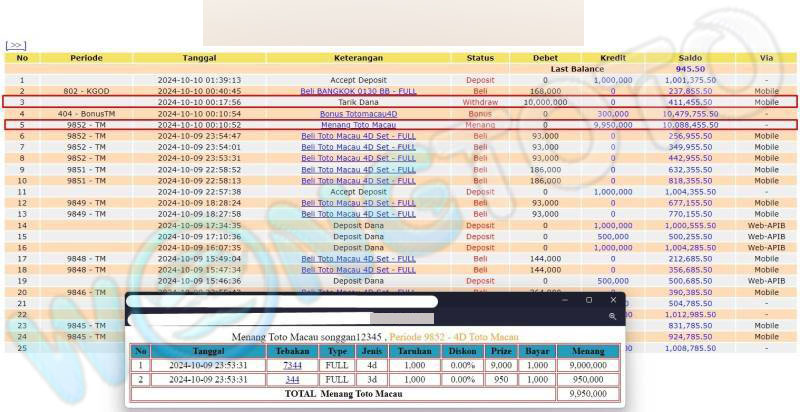Open Beli Toto Macau 4D Set at 23:54:47

tap(358, 136)
